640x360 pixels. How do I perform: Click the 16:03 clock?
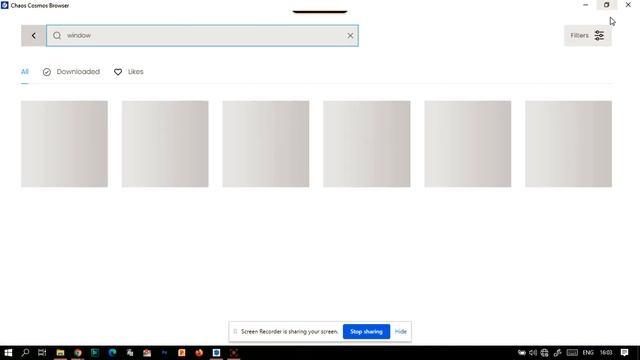click(606, 353)
